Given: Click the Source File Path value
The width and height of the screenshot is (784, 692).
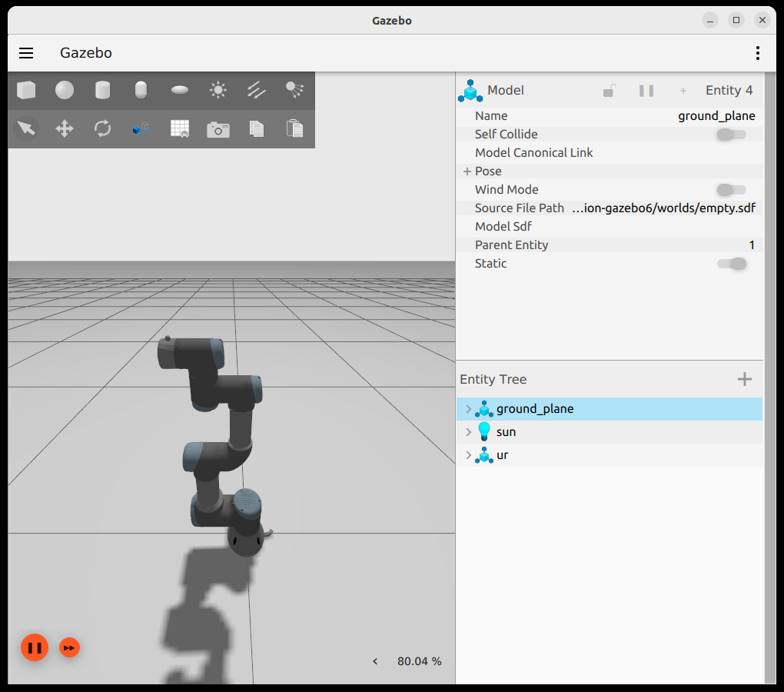Looking at the screenshot, I should tap(663, 208).
